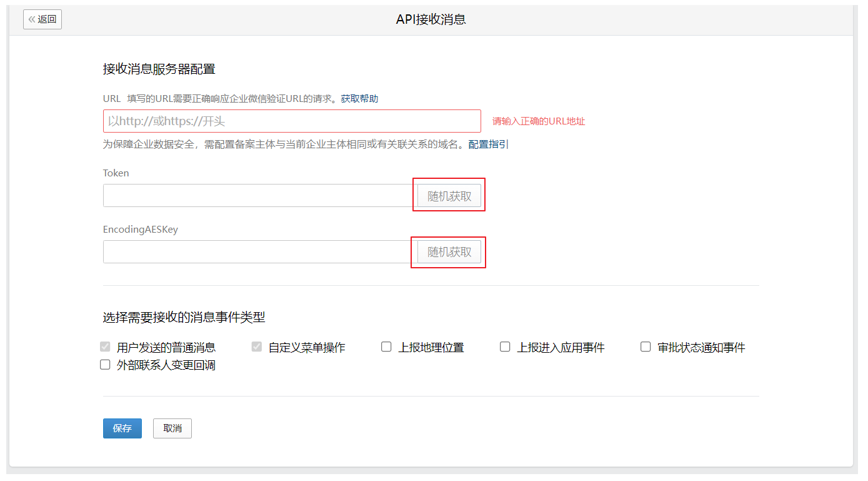Click the API接收消息 page title
The height and width of the screenshot is (481, 868).
[x=431, y=19]
